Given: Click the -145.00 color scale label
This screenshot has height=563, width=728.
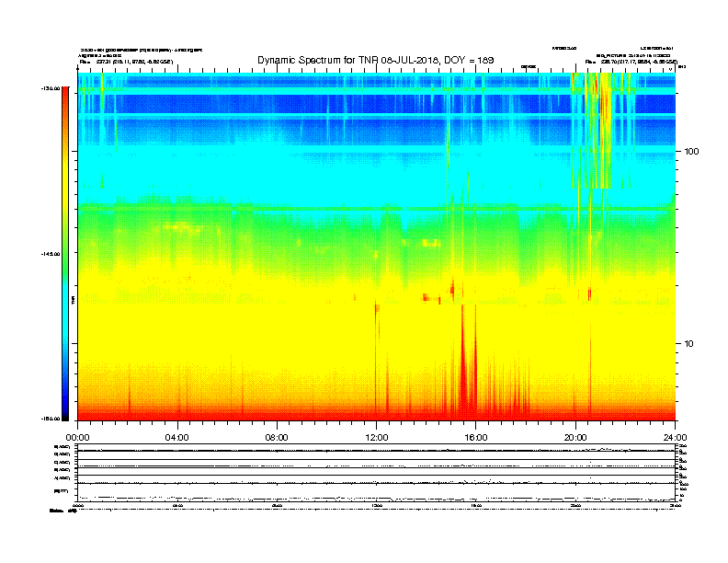Looking at the screenshot, I should click(x=51, y=254).
